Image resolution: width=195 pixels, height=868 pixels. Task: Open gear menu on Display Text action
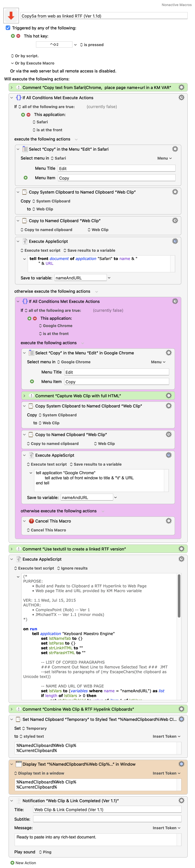[x=181, y=764]
